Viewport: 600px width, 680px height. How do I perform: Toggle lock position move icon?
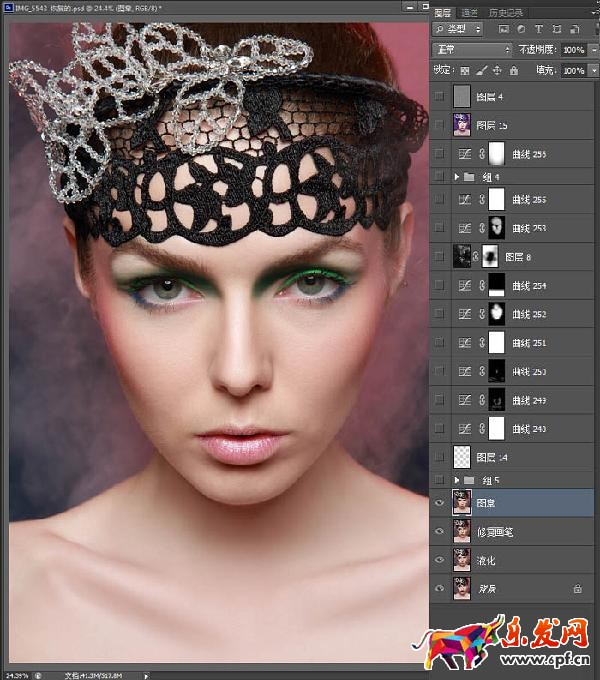[x=496, y=71]
